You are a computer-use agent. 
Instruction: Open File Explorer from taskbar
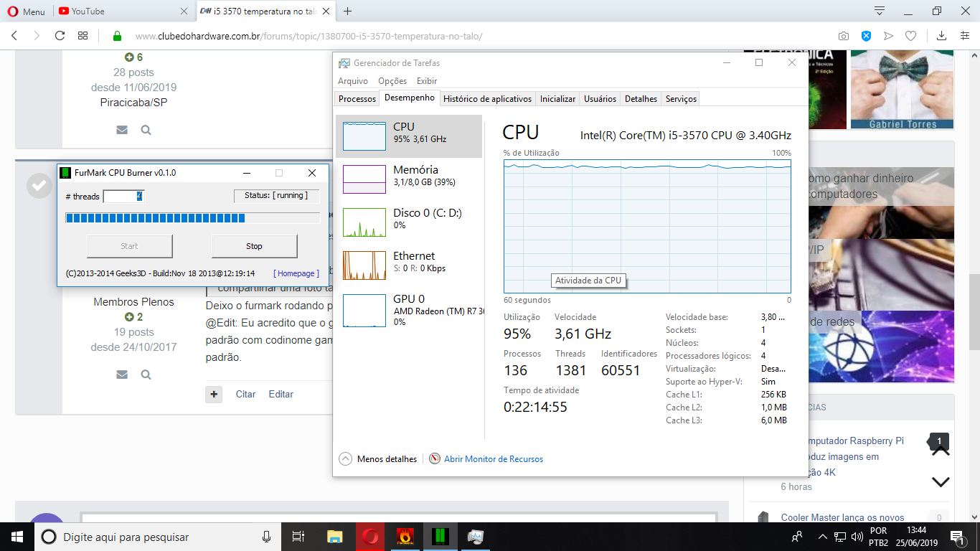pos(334,537)
